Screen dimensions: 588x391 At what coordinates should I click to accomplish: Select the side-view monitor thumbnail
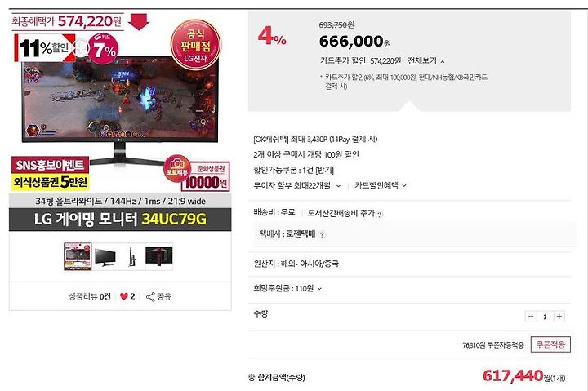(x=131, y=256)
